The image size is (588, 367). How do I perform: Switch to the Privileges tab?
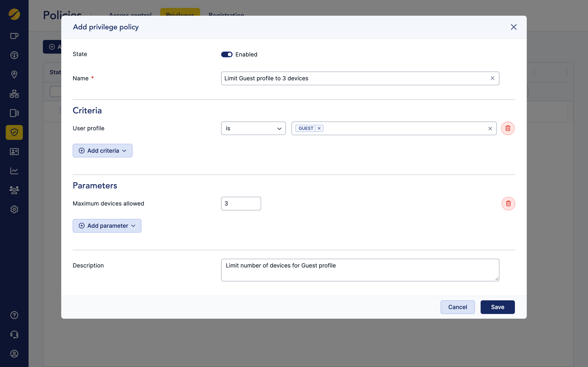[180, 15]
